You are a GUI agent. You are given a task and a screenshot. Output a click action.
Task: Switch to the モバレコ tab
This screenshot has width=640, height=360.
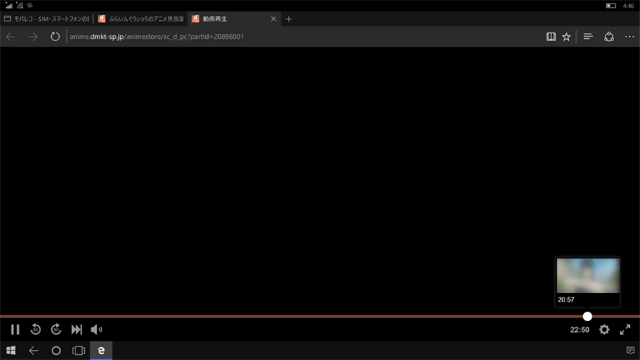(x=47, y=19)
